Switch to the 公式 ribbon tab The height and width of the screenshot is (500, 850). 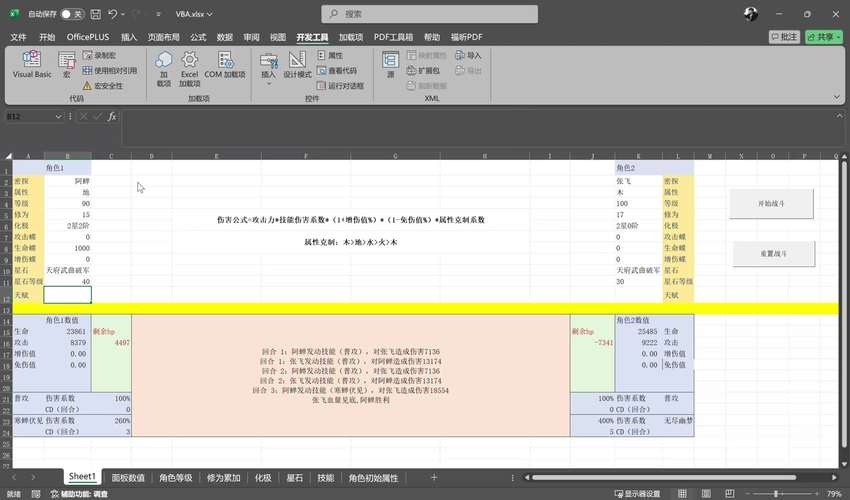point(198,37)
